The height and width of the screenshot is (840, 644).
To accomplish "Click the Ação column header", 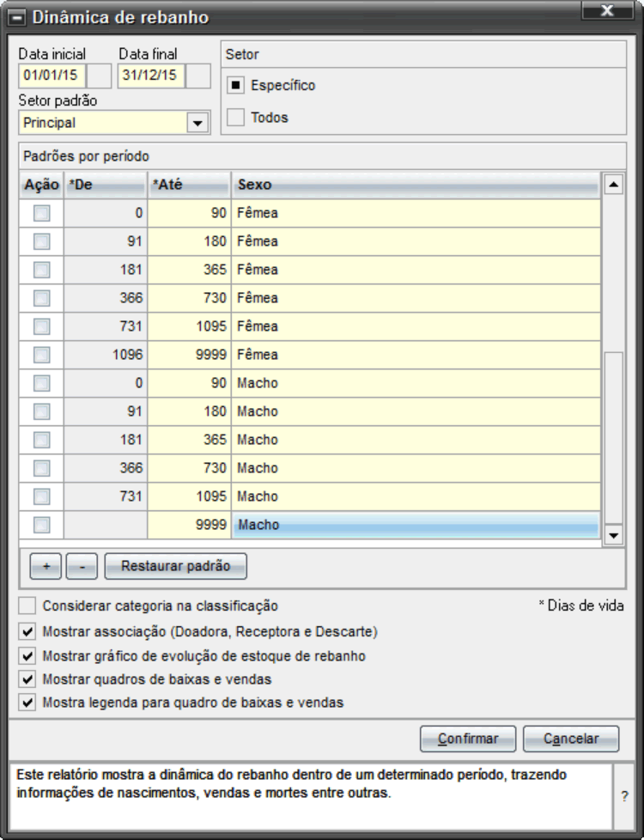I will pos(41,185).
